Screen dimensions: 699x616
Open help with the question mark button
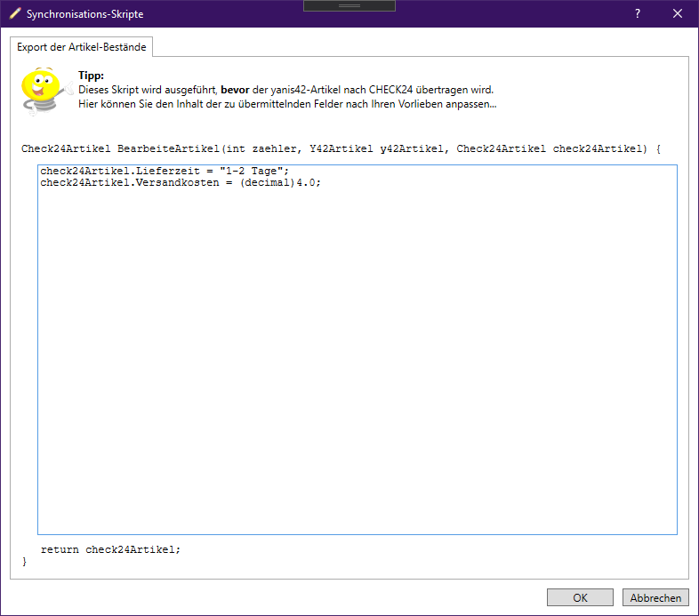pyautogui.click(x=637, y=14)
